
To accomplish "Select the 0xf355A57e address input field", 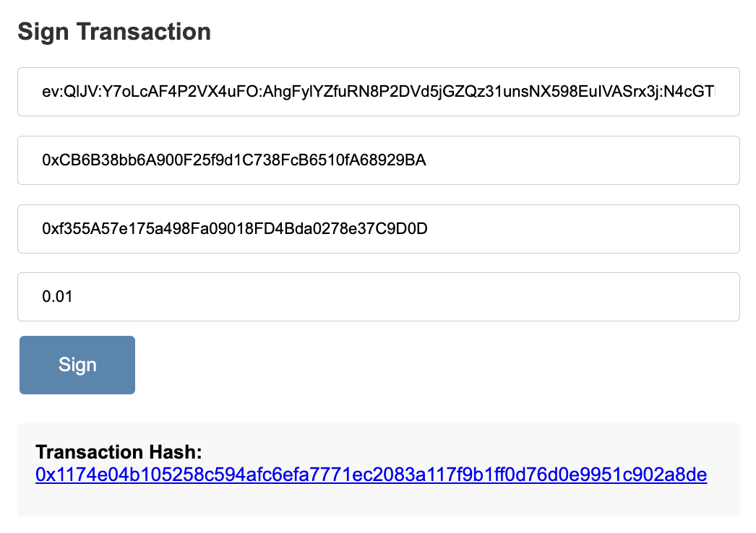I will tap(378, 229).
